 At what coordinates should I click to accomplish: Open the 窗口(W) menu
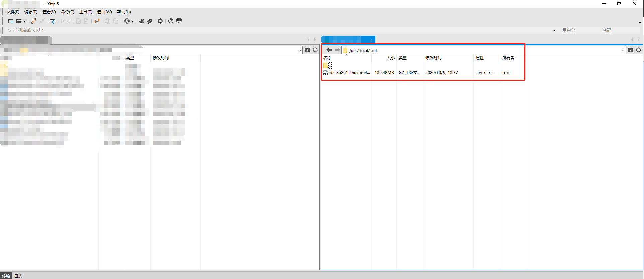pos(104,12)
